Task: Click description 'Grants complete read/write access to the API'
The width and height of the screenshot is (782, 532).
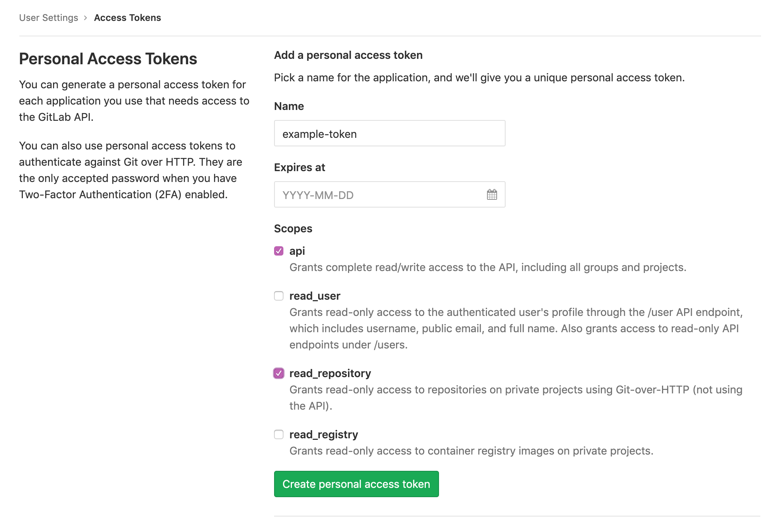Action: (488, 267)
